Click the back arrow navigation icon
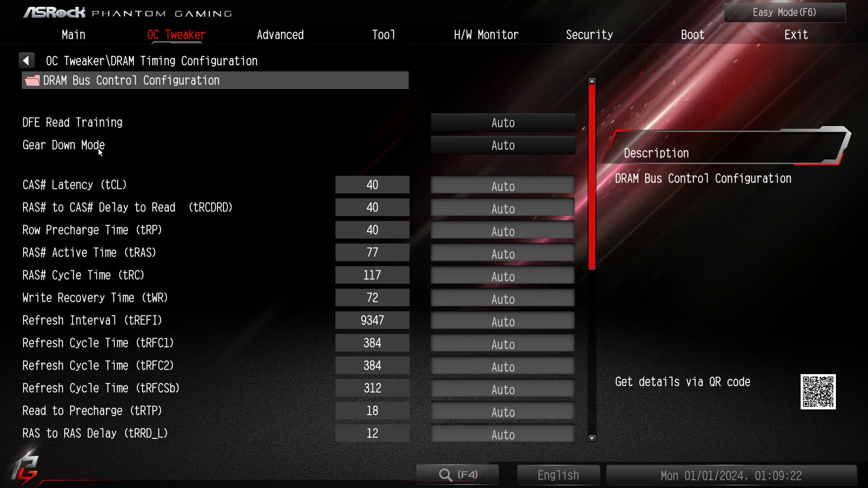 (26, 60)
